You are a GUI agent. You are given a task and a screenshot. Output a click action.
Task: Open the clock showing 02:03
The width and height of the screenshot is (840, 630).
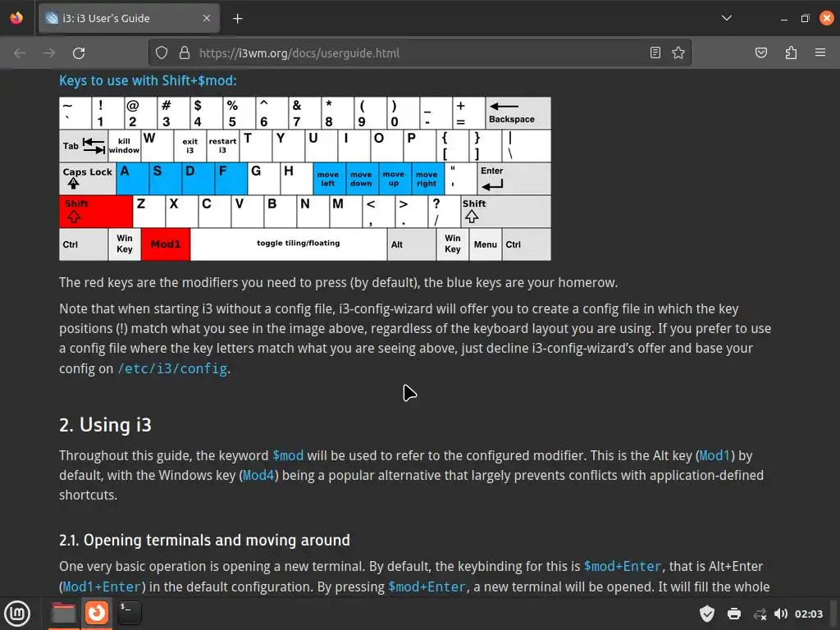pos(808,614)
